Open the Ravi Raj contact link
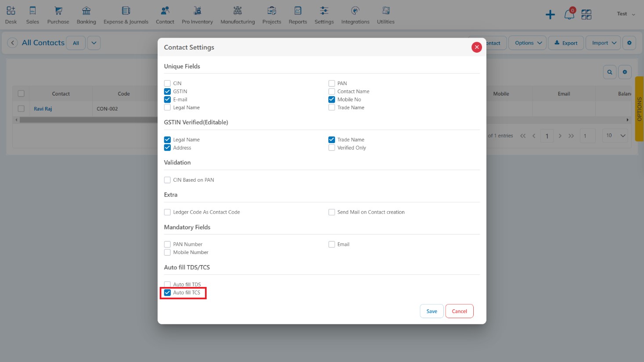This screenshot has height=362, width=644. point(43,109)
